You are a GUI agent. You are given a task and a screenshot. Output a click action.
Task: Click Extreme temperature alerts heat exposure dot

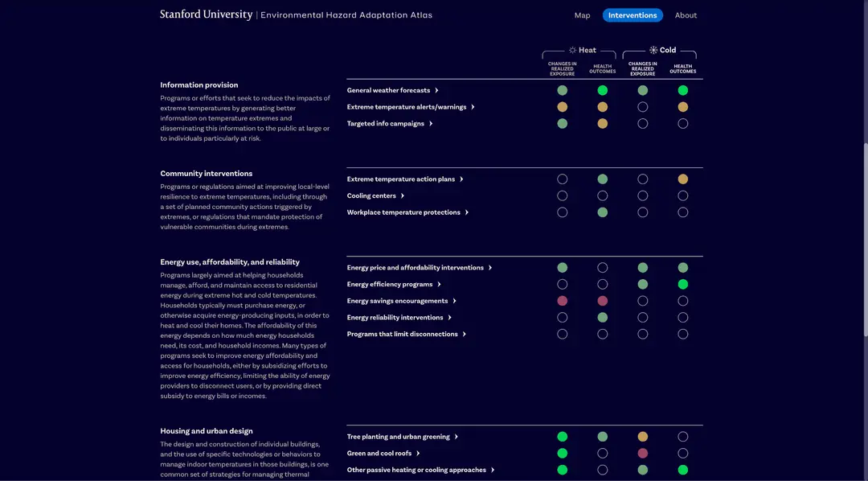pyautogui.click(x=562, y=107)
